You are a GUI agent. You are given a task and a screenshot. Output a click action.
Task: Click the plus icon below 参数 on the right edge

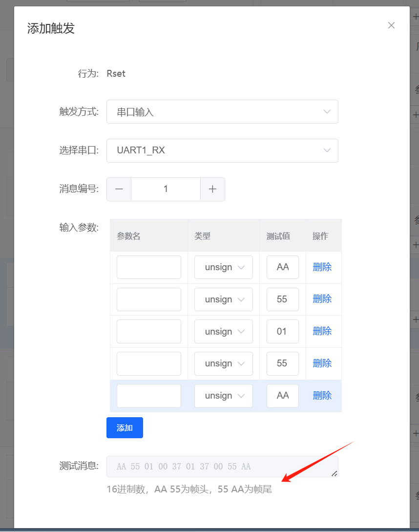click(416, 114)
